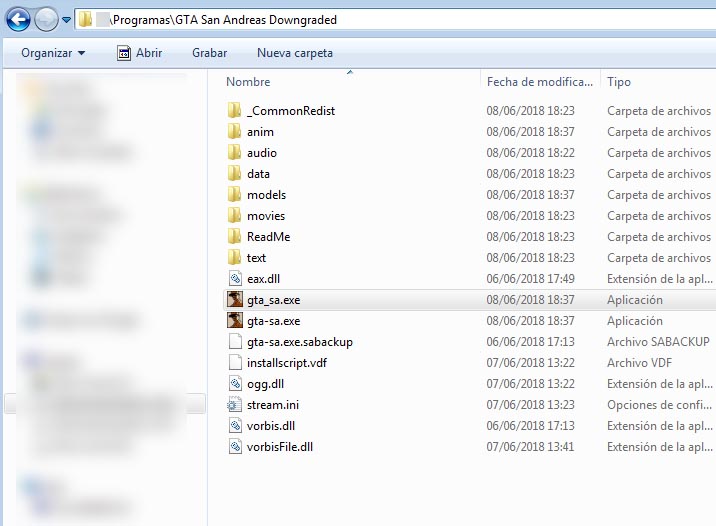
Task: Click the Grabar toolbar button
Action: 210,53
